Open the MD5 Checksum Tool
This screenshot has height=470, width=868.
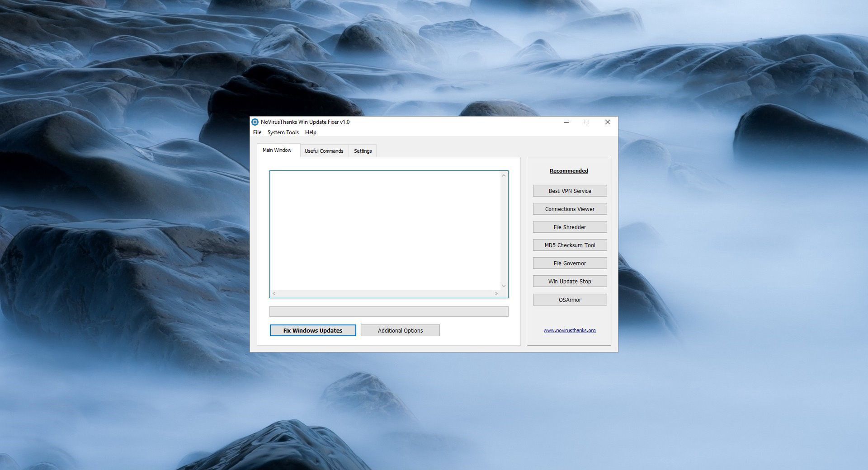[x=569, y=245]
